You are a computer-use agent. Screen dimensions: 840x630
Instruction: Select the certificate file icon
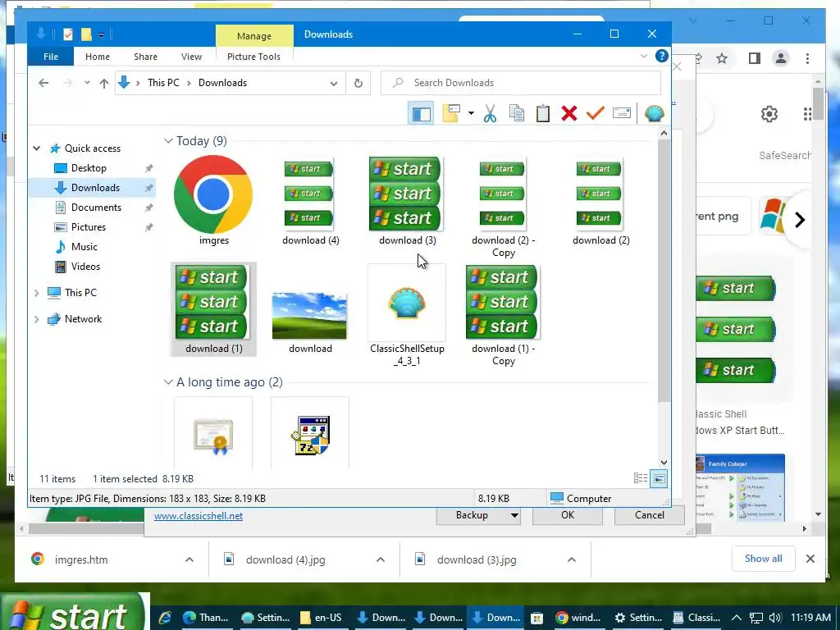[213, 434]
